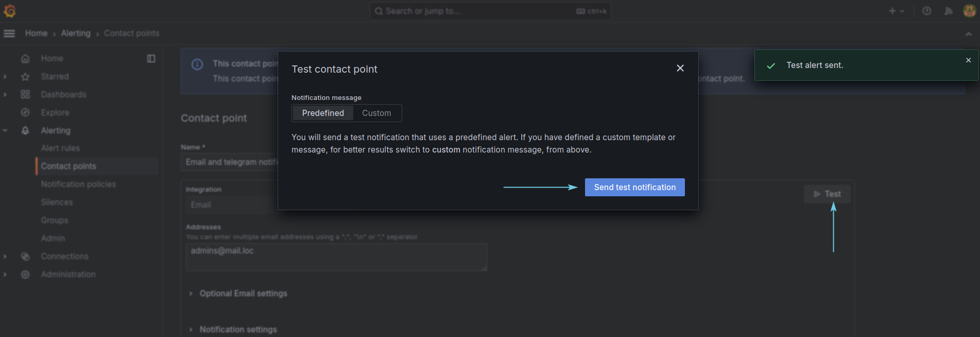The height and width of the screenshot is (337, 980).
Task: Select the Predefined notification message option
Action: click(x=323, y=113)
